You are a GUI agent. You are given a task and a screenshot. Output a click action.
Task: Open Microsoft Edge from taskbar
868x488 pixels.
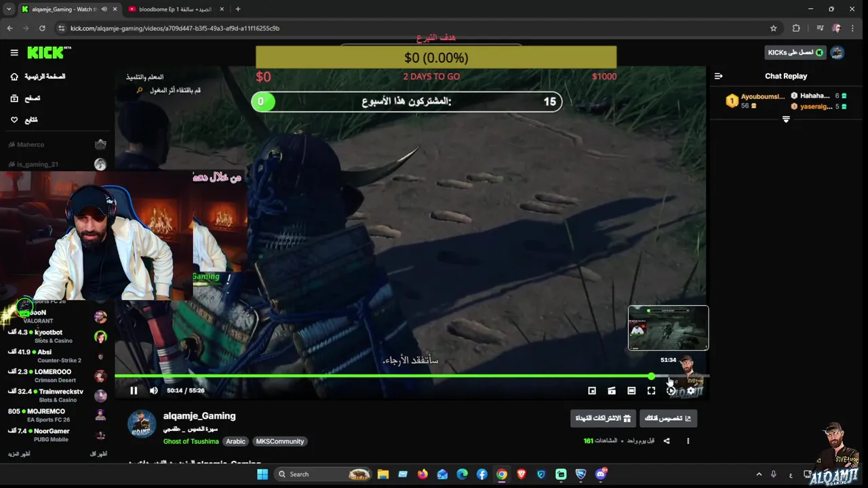tap(462, 474)
